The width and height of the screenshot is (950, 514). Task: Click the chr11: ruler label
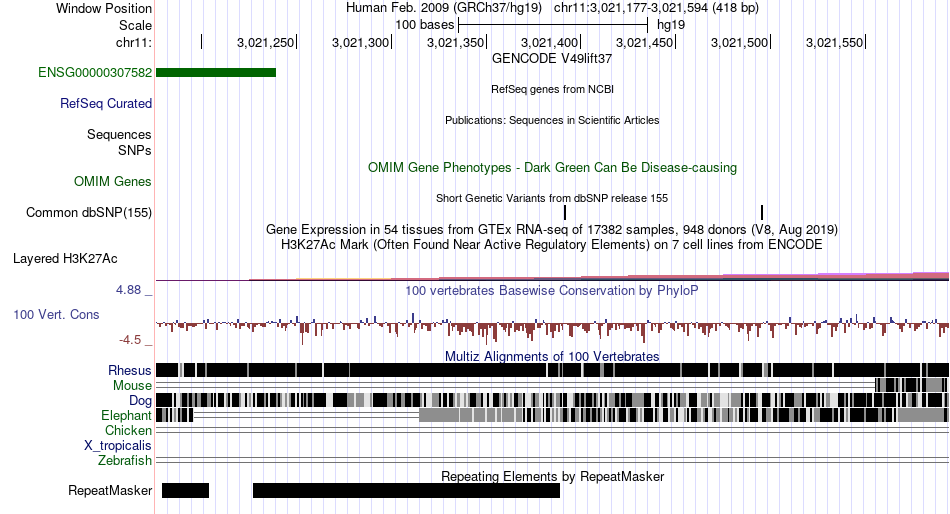pyautogui.click(x=134, y=42)
